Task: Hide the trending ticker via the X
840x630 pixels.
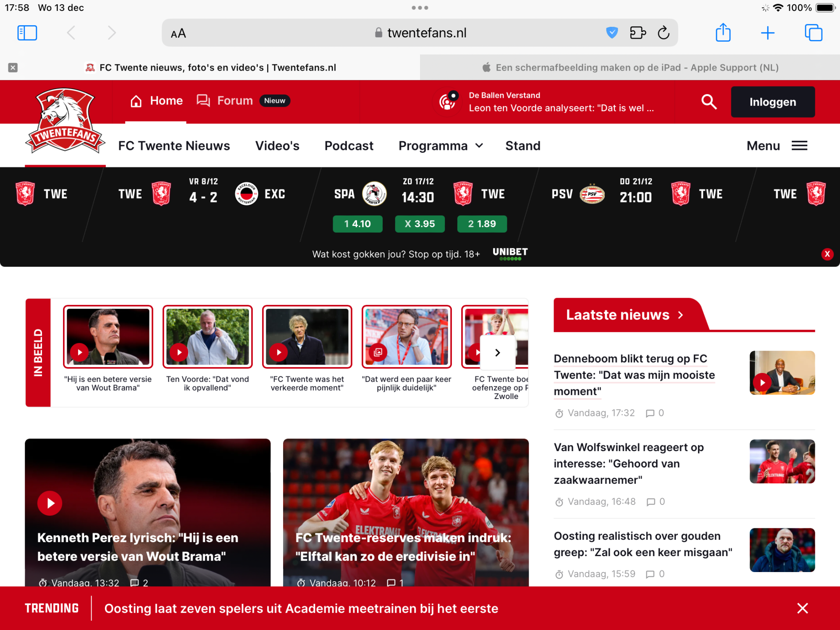Action: pyautogui.click(x=803, y=608)
